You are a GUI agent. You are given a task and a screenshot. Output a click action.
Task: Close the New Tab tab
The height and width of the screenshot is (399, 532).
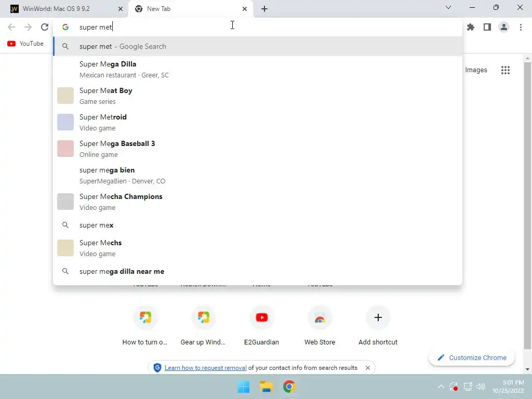pos(245,9)
